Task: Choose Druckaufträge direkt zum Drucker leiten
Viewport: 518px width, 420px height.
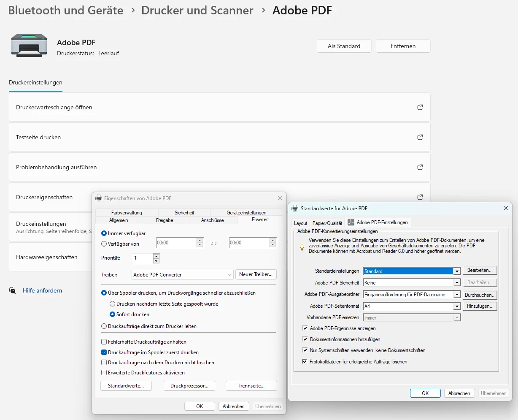Action: coord(104,326)
